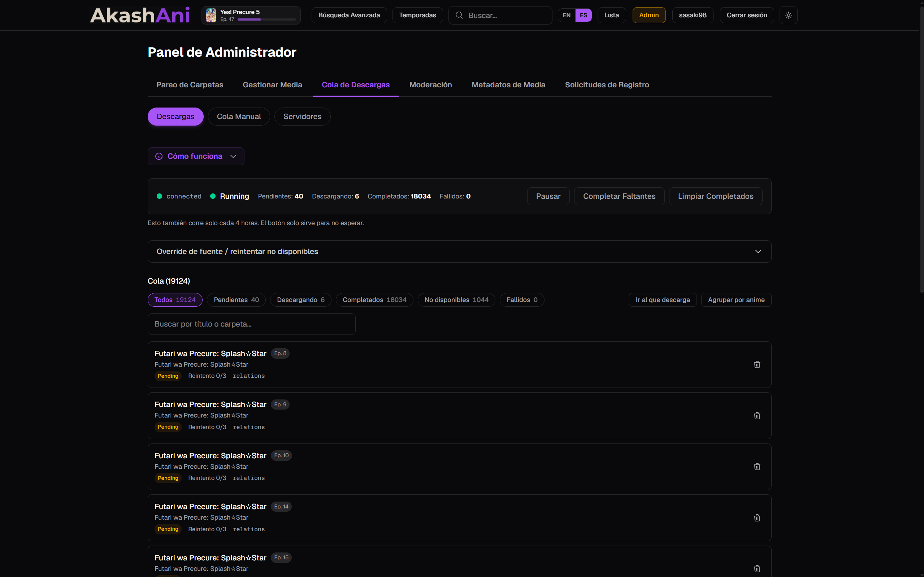Filter queue by Todos 19124
The height and width of the screenshot is (577, 924).
(x=175, y=300)
